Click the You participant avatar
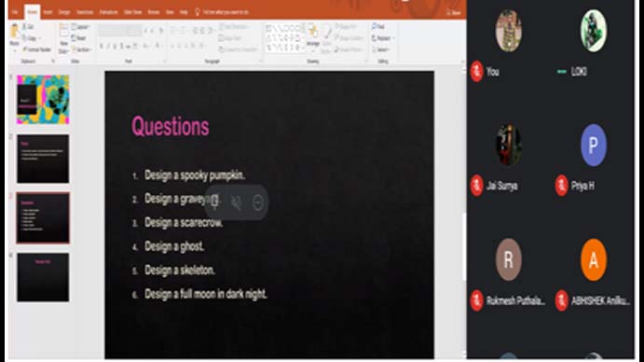Screen dimensions: 644x362 coord(509,31)
